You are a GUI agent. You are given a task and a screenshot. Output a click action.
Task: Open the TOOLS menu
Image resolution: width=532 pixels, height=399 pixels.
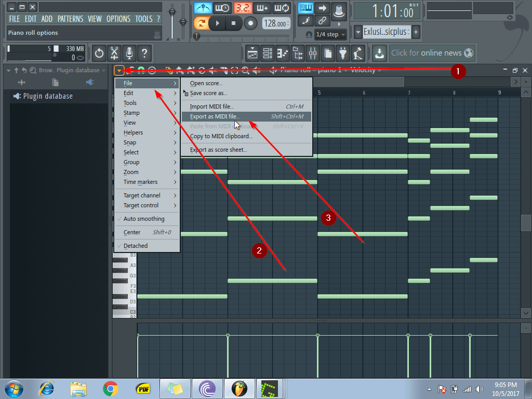pyautogui.click(x=144, y=19)
